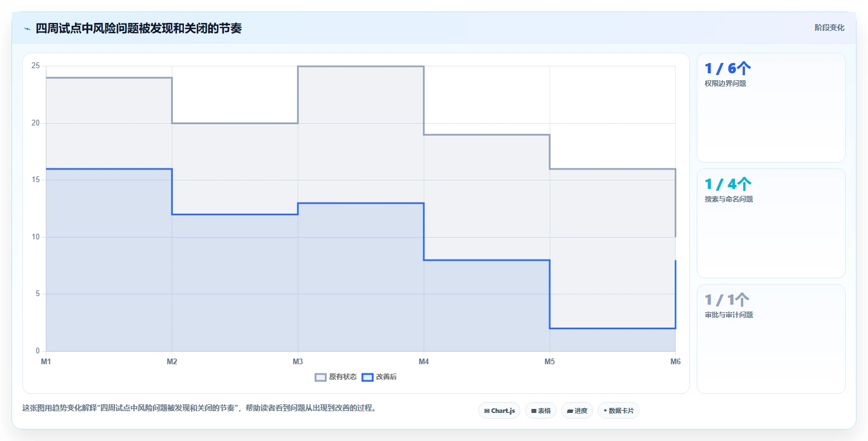Select the 1 / 6个 权限边界问题 card
Viewport: 868px width, 441px height.
(771, 108)
